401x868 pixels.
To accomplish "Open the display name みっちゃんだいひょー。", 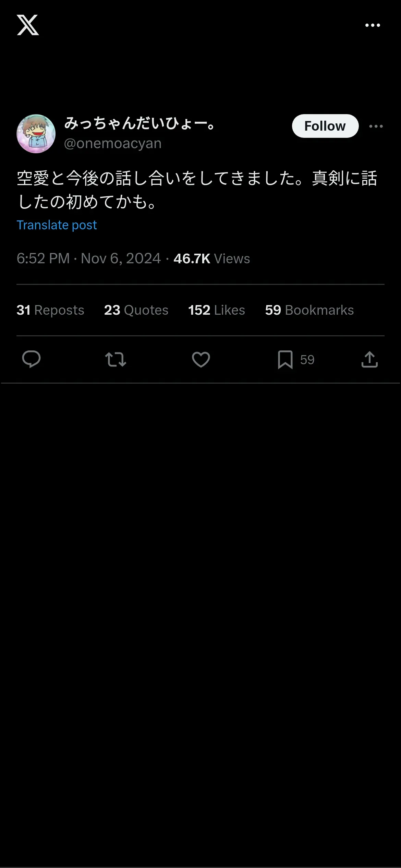I will click(140, 123).
